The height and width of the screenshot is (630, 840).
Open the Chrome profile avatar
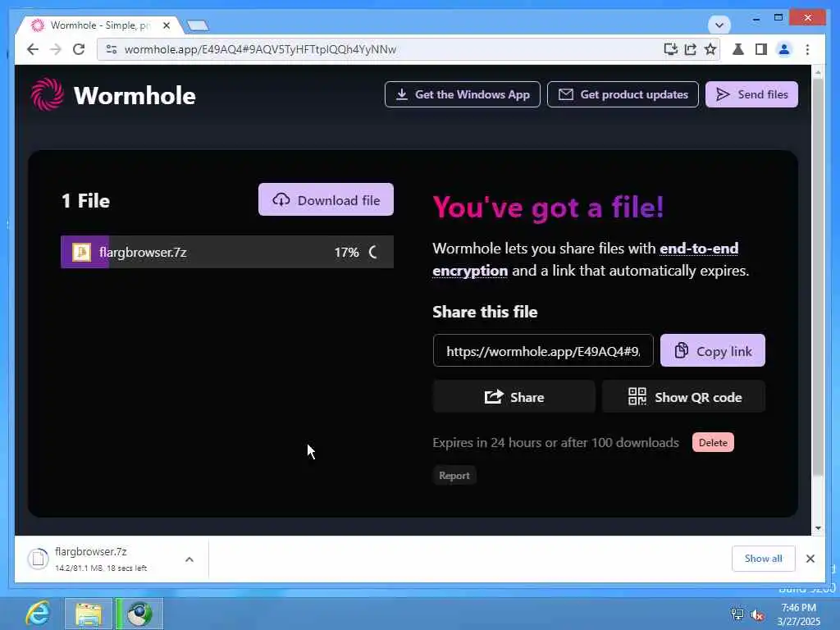coord(784,49)
